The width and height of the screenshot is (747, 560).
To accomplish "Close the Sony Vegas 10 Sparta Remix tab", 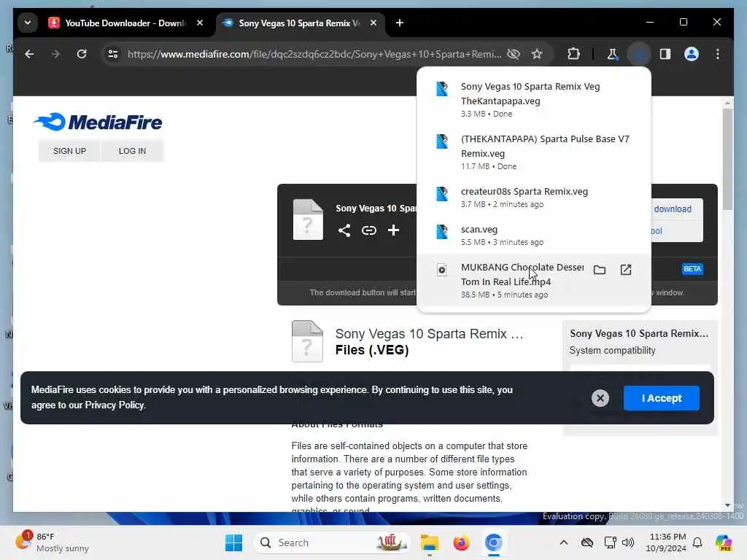I will pyautogui.click(x=373, y=23).
